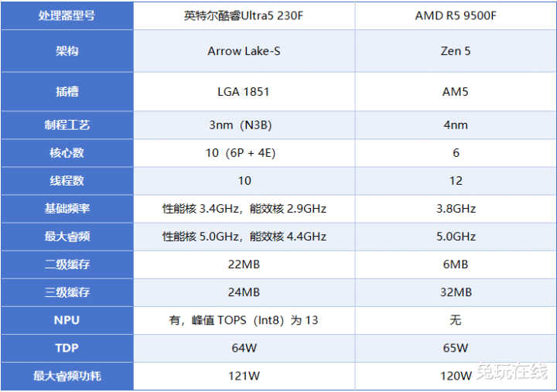Select 有, 峰值 TOPS (Int8) 为 13 cell
The height and width of the screenshot is (392, 557).
pyautogui.click(x=244, y=320)
